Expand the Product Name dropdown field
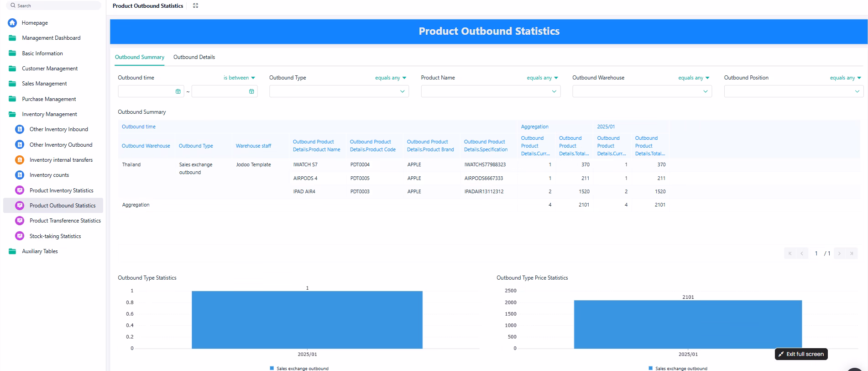This screenshot has height=371, width=868. [490, 91]
